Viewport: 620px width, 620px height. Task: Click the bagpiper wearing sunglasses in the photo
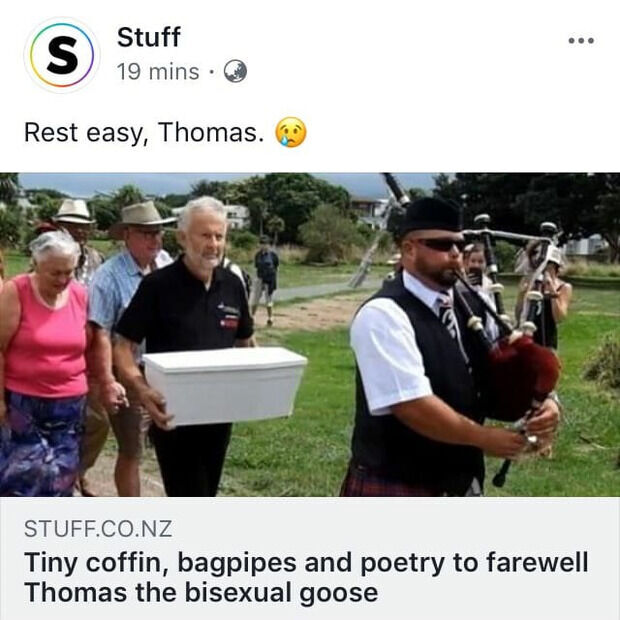coord(429,348)
